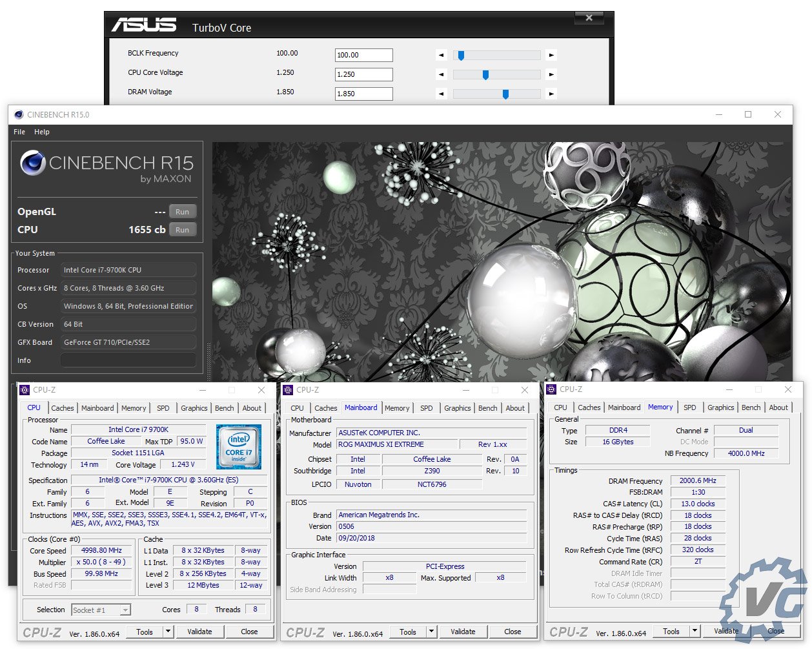Click Tools button in left CPU-Z
812x649 pixels.
(145, 632)
